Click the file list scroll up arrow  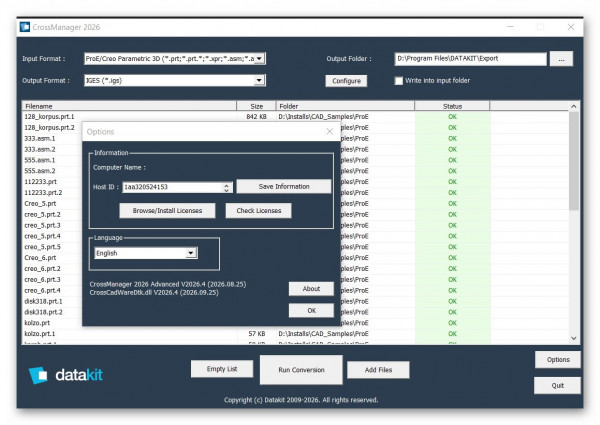click(574, 107)
